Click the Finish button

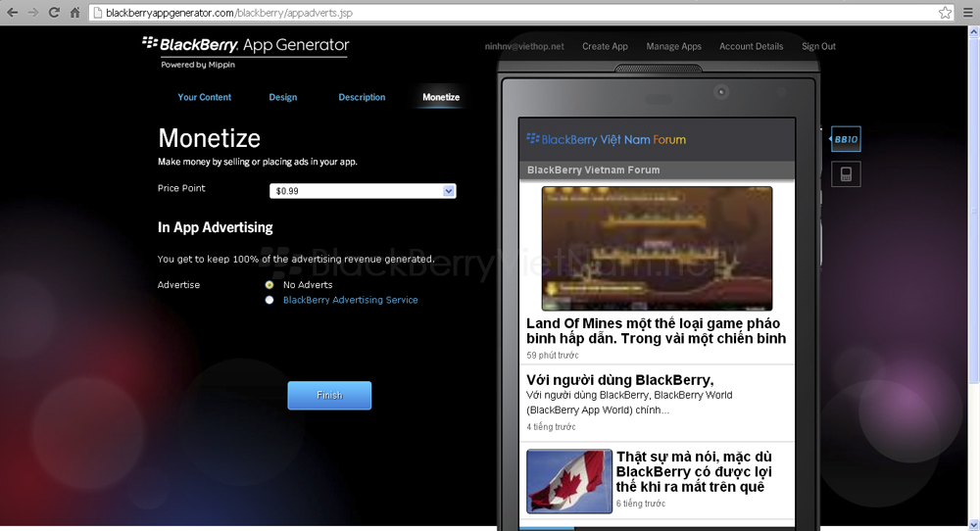click(x=329, y=396)
